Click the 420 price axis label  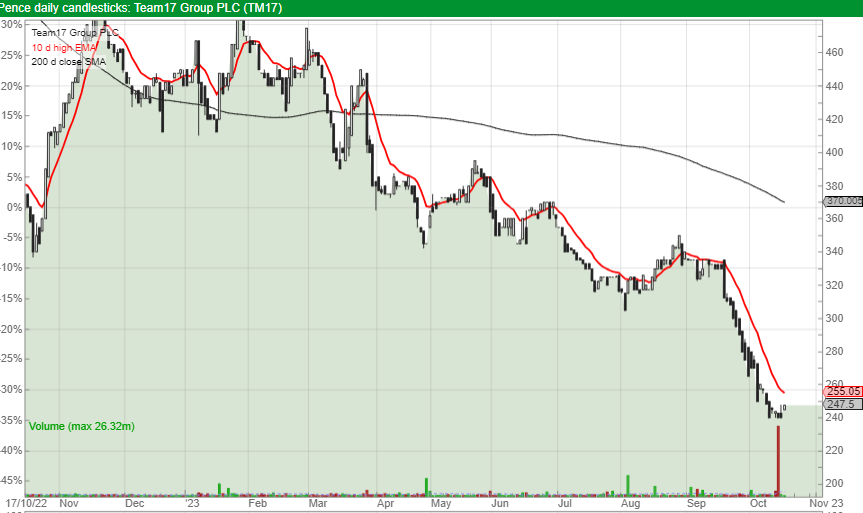click(834, 119)
